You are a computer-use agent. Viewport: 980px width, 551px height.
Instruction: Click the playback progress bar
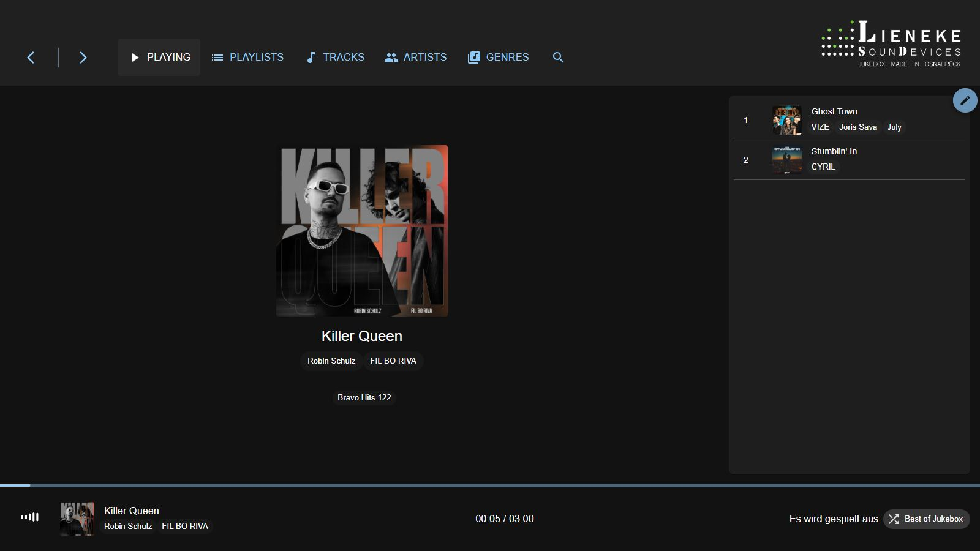tap(490, 485)
